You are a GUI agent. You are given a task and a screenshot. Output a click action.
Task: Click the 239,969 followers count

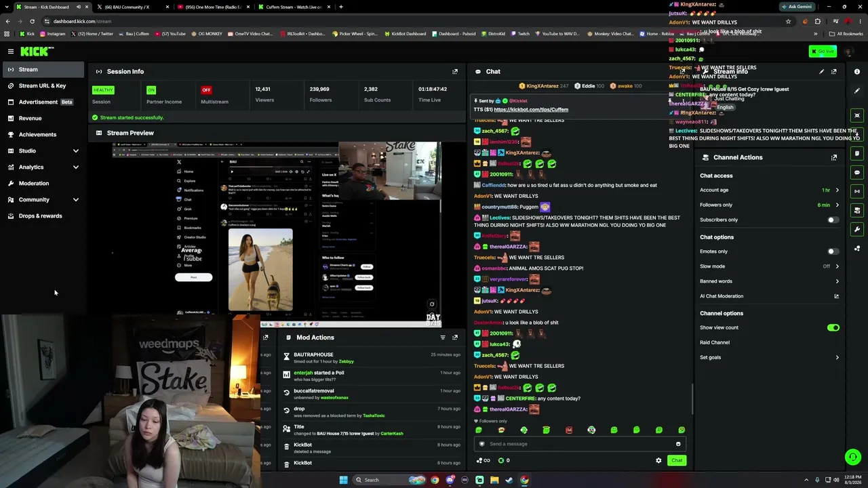pyautogui.click(x=319, y=89)
